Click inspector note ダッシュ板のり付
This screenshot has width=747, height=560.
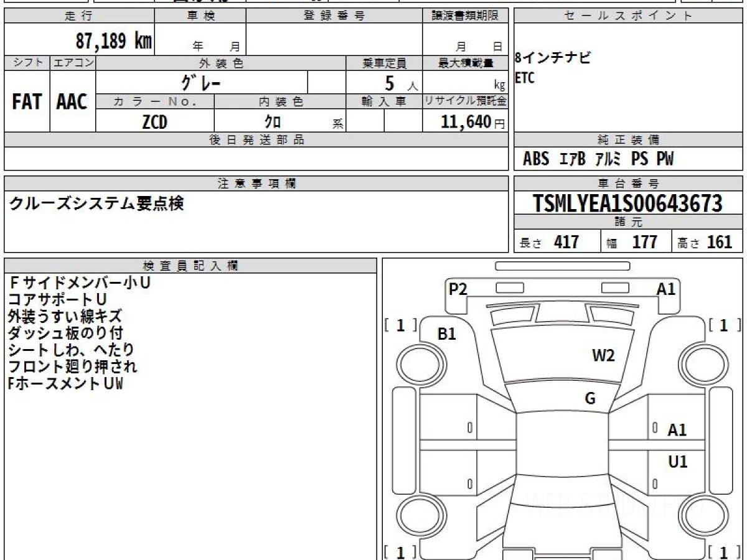tap(65, 333)
